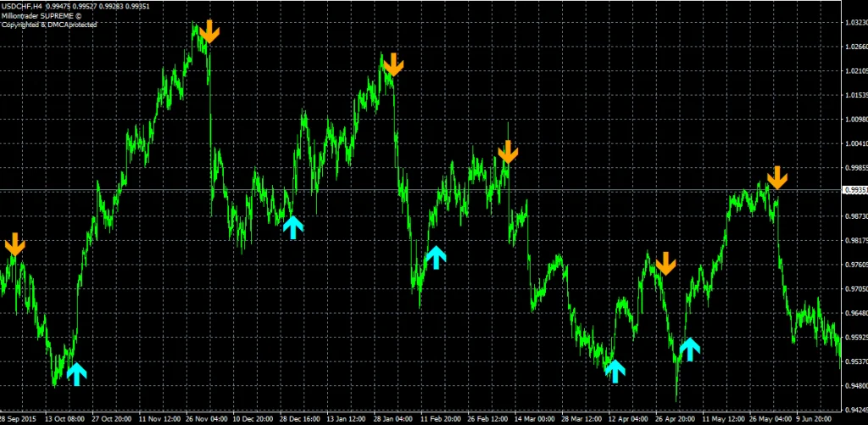The height and width of the screenshot is (425, 868).
Task: Click the highlighted current price 0.9935 label
Action: pos(854,190)
